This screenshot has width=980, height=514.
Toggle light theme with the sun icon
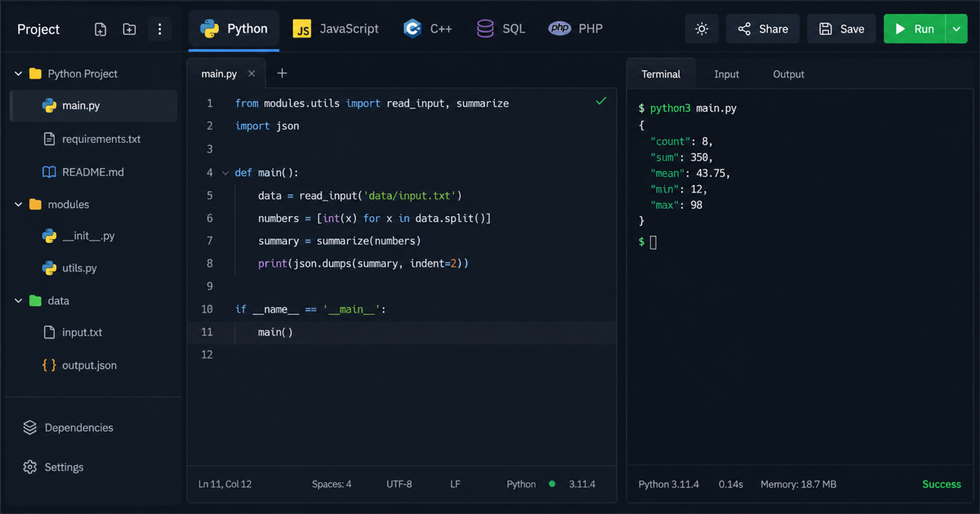[702, 29]
